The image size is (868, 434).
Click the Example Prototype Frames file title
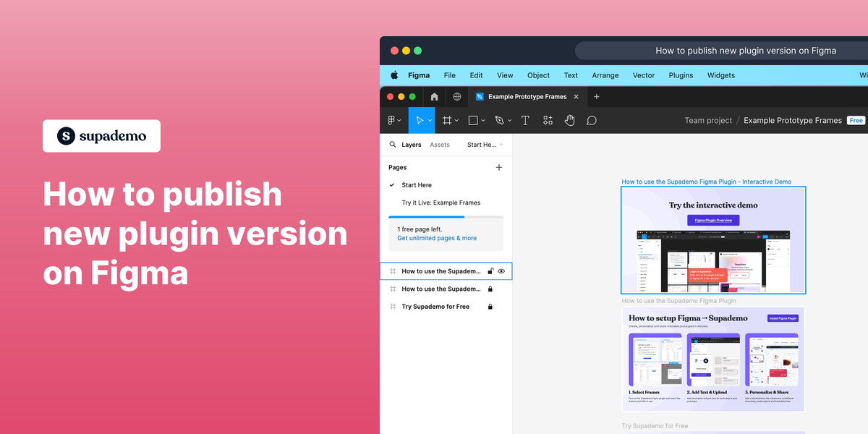tap(793, 121)
